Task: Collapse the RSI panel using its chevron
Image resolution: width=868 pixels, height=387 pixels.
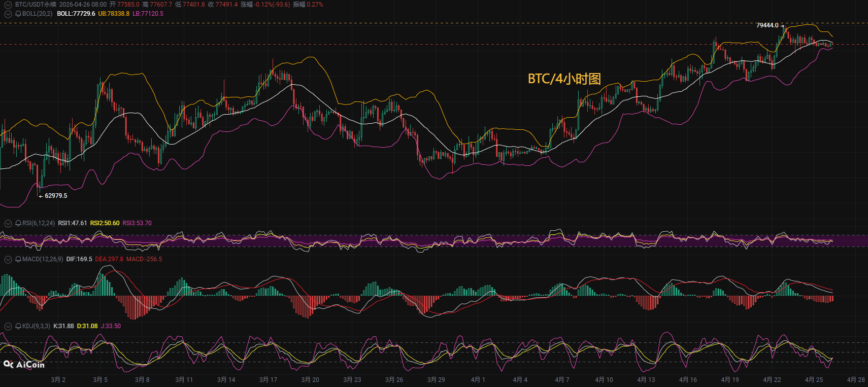Action: [8, 223]
